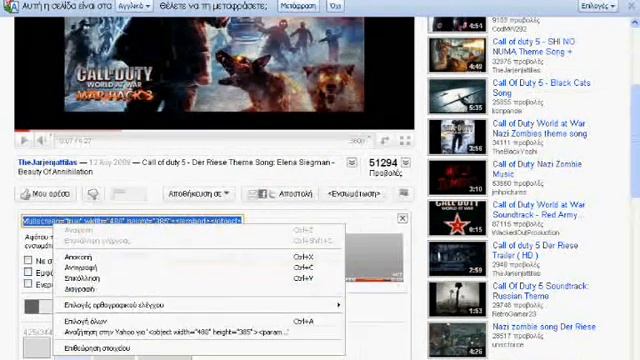This screenshot has height=360, width=640.
Task: Open Call of Duty Nazi Zombie Music link
Action: pos(537,169)
